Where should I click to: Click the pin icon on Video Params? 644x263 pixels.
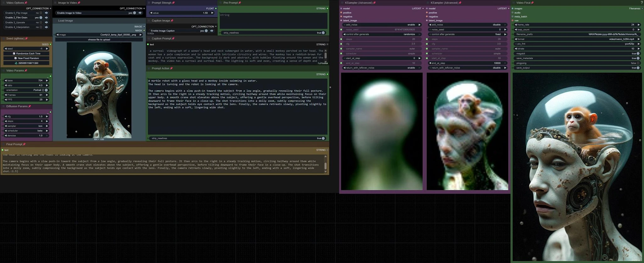(x=26, y=71)
